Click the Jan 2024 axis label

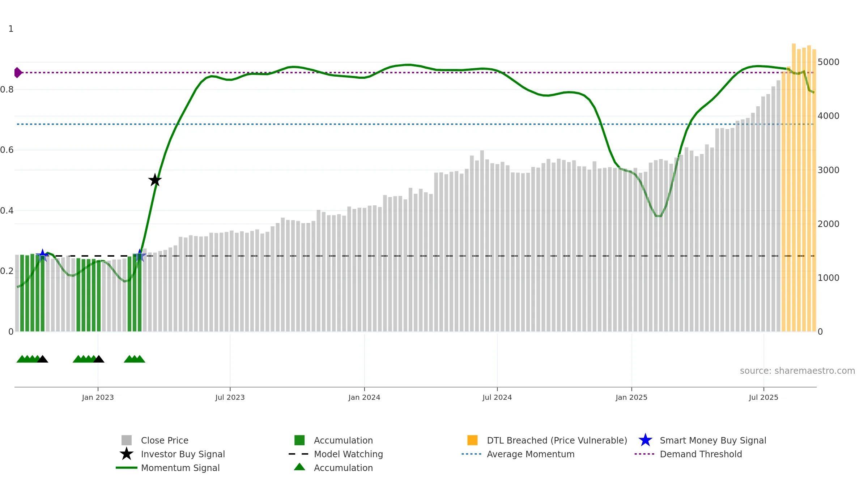pyautogui.click(x=364, y=398)
